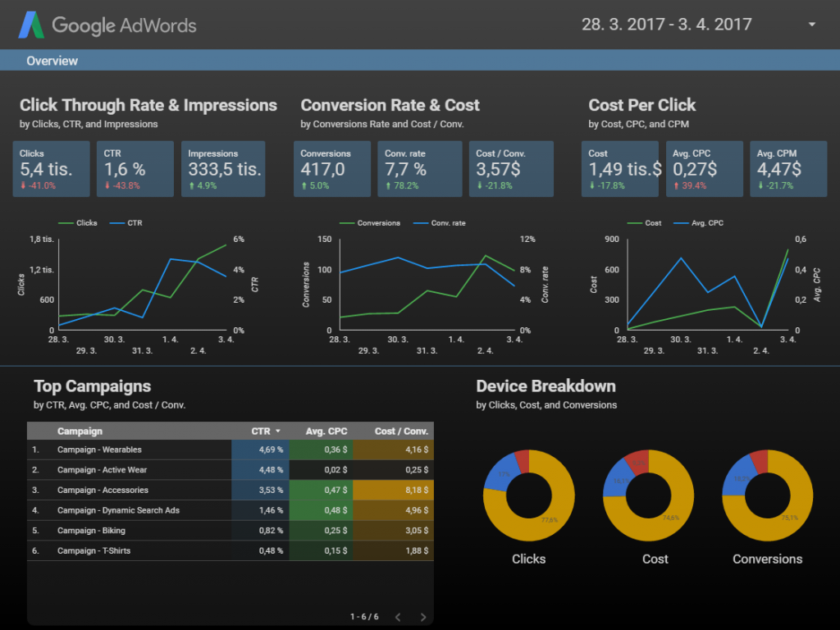Sort table by CTR column arrow
Screen dimensions: 840x630
pos(278,431)
